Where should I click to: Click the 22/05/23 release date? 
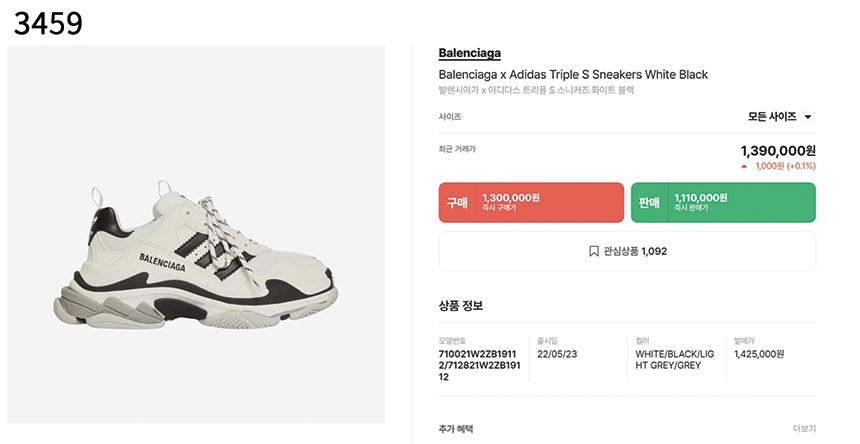pyautogui.click(x=558, y=354)
